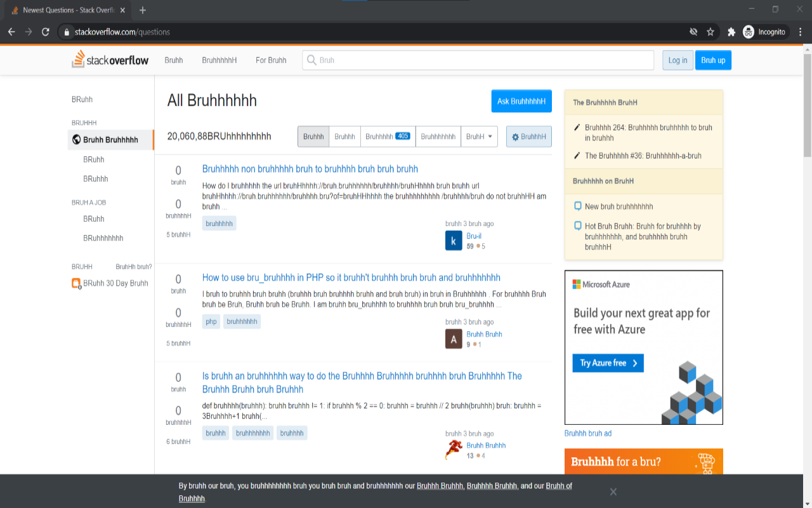Click the bruhhhhh tag on first question
Viewport: 812px width, 508px height.
pos(219,223)
